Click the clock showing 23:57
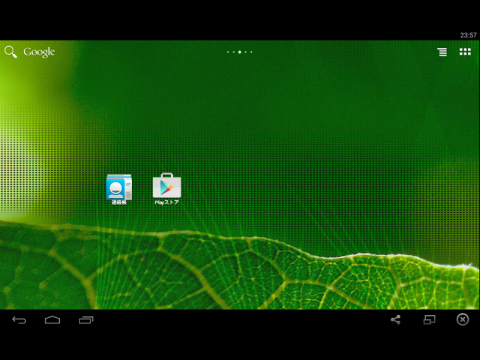The height and width of the screenshot is (360, 480). click(468, 35)
